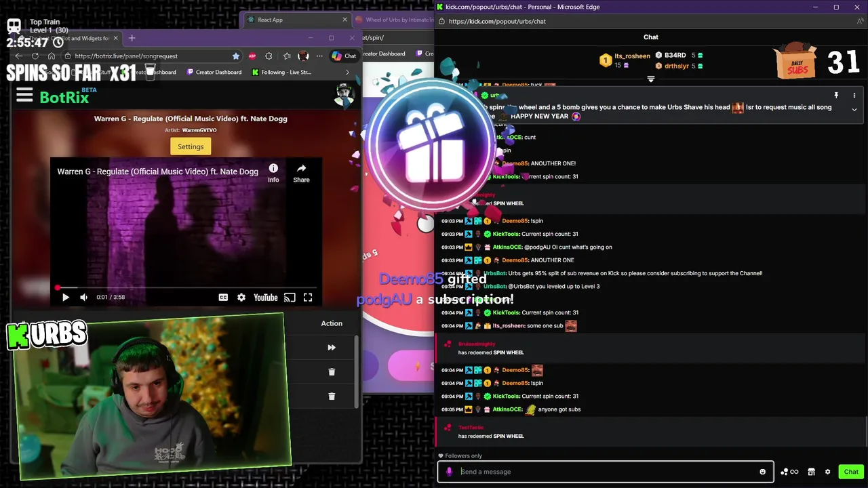This screenshot has height=488, width=868.
Task: Reload the BotRix page
Action: pos(35,56)
